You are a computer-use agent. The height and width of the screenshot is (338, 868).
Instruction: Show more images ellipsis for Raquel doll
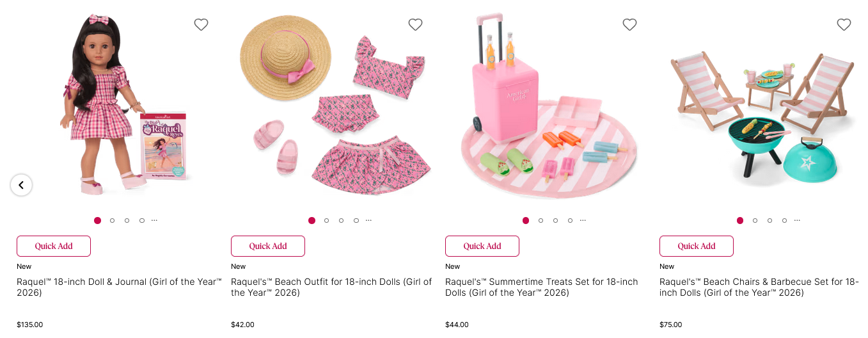coord(154,220)
